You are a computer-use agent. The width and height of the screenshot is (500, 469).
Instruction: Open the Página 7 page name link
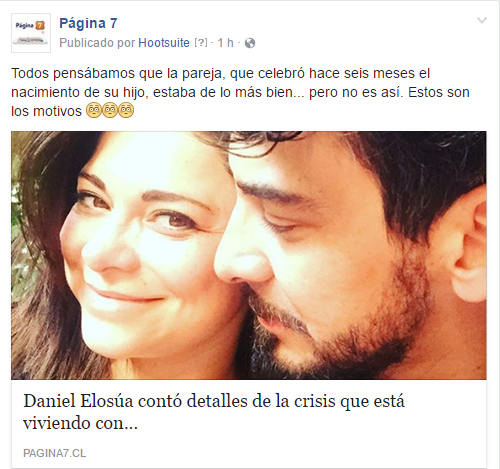(88, 23)
